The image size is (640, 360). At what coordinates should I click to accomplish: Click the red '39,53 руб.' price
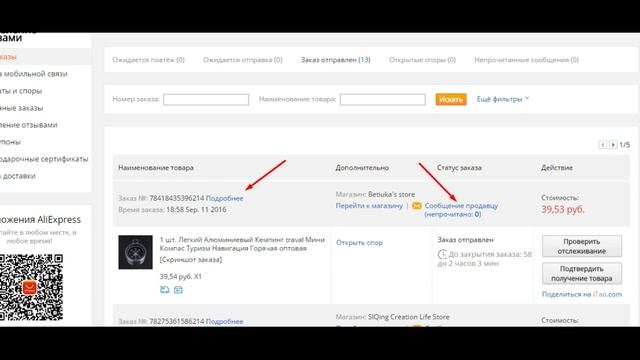(563, 209)
